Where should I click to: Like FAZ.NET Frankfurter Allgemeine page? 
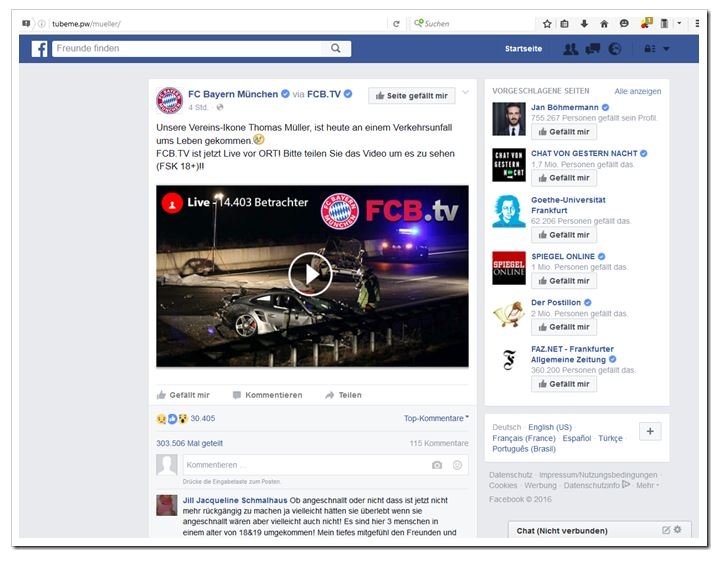[x=564, y=384]
